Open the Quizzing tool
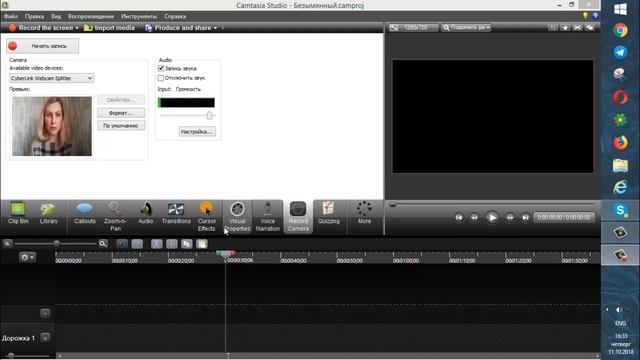 pos(329,214)
